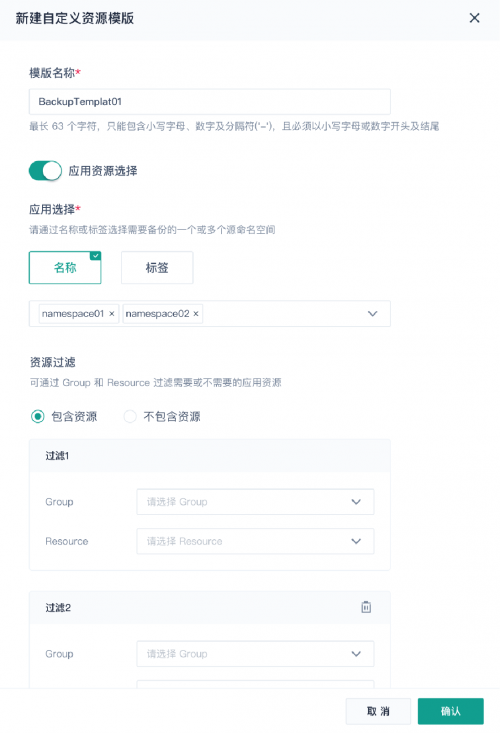The width and height of the screenshot is (500, 733).
Task: Delete filter 过滤2 with trash icon
Action: [366, 607]
